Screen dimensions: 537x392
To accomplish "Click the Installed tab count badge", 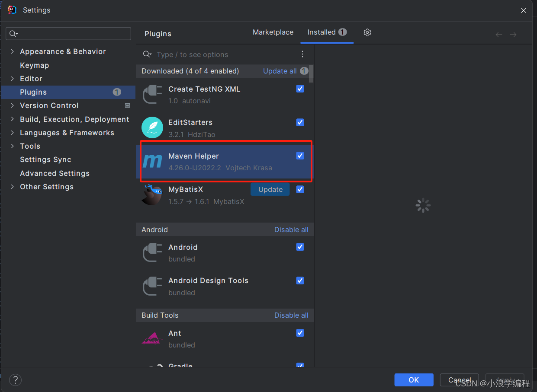I will (342, 32).
